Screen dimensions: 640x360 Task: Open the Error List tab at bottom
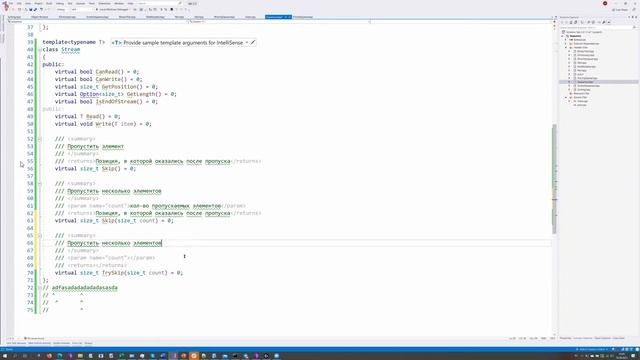(x=77, y=343)
